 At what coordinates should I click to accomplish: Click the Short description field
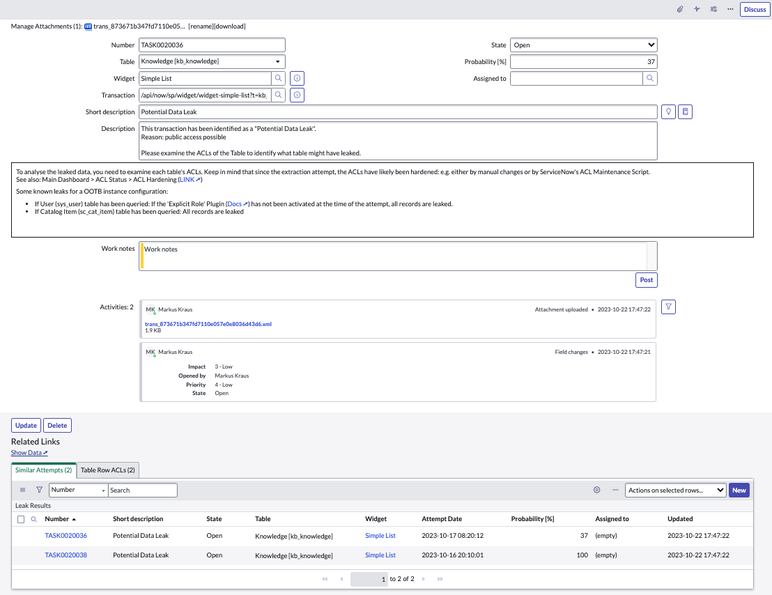point(398,112)
